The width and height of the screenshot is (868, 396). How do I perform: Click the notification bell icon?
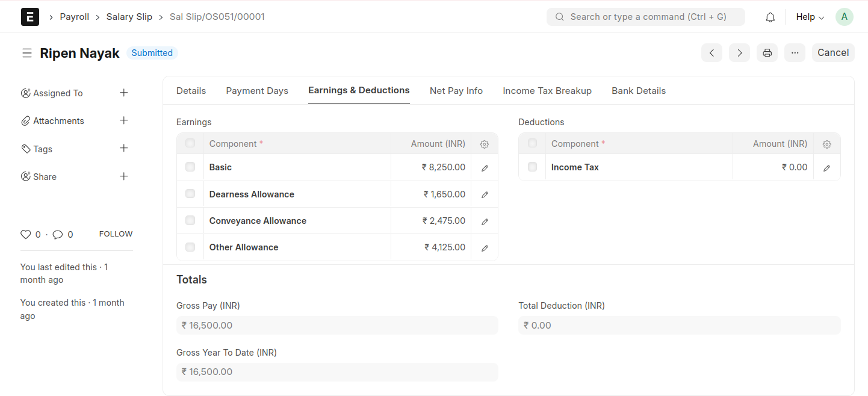pyautogui.click(x=770, y=17)
